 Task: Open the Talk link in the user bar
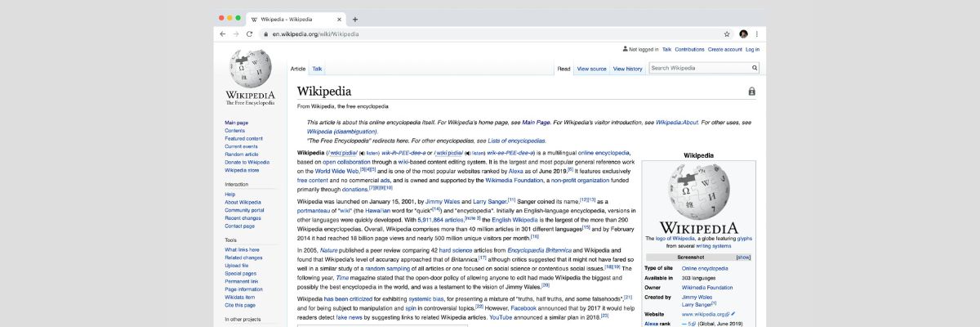666,49
